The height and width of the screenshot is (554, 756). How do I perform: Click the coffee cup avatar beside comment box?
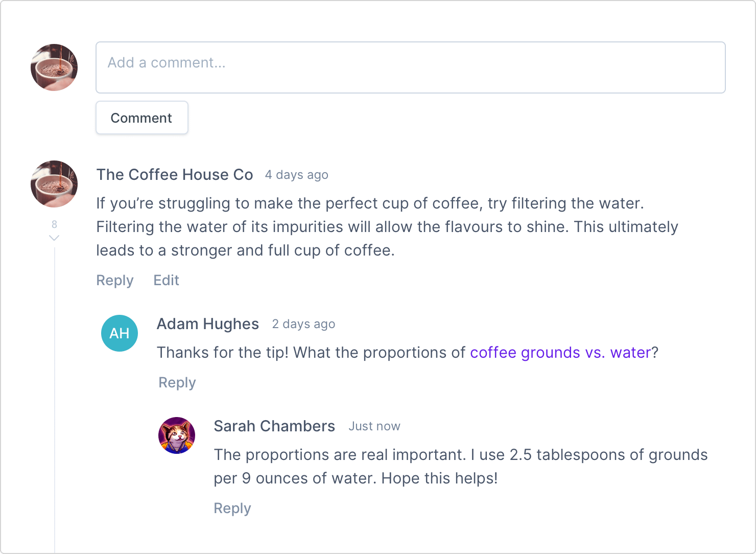(54, 67)
